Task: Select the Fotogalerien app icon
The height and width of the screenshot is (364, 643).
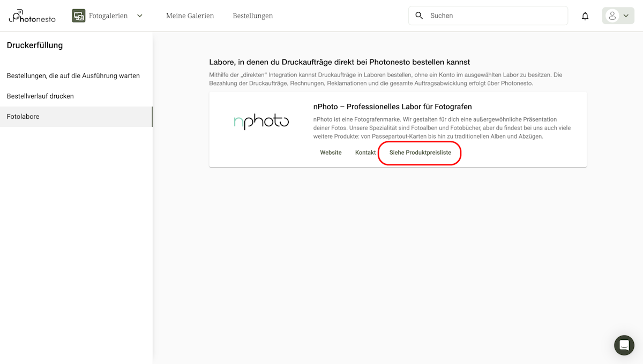Action: [x=78, y=16]
